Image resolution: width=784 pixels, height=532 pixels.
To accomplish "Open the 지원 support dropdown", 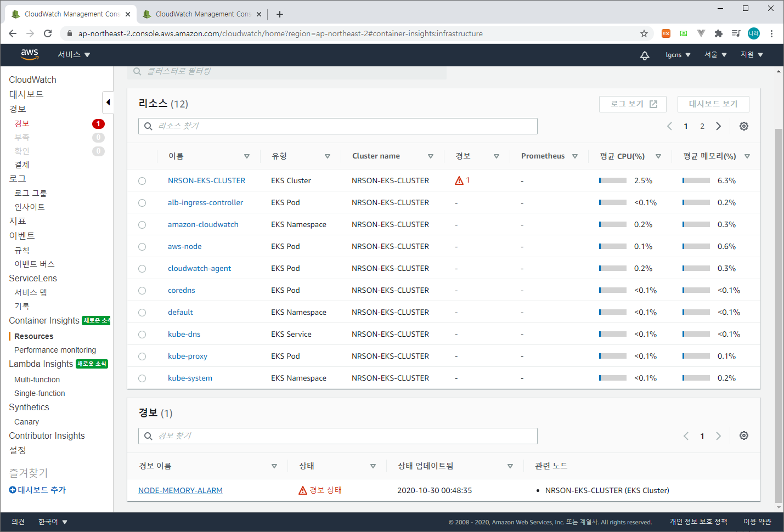I will (x=752, y=55).
